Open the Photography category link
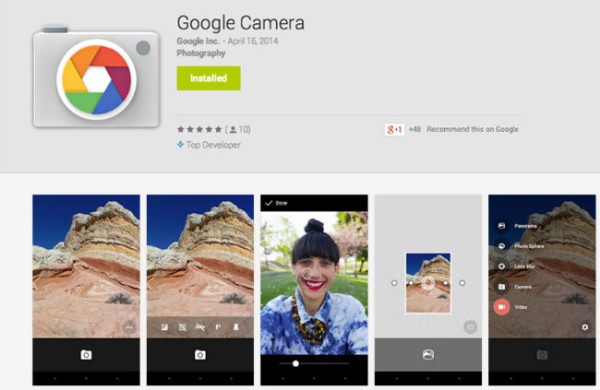Image resolution: width=600 pixels, height=390 pixels. pos(201,53)
